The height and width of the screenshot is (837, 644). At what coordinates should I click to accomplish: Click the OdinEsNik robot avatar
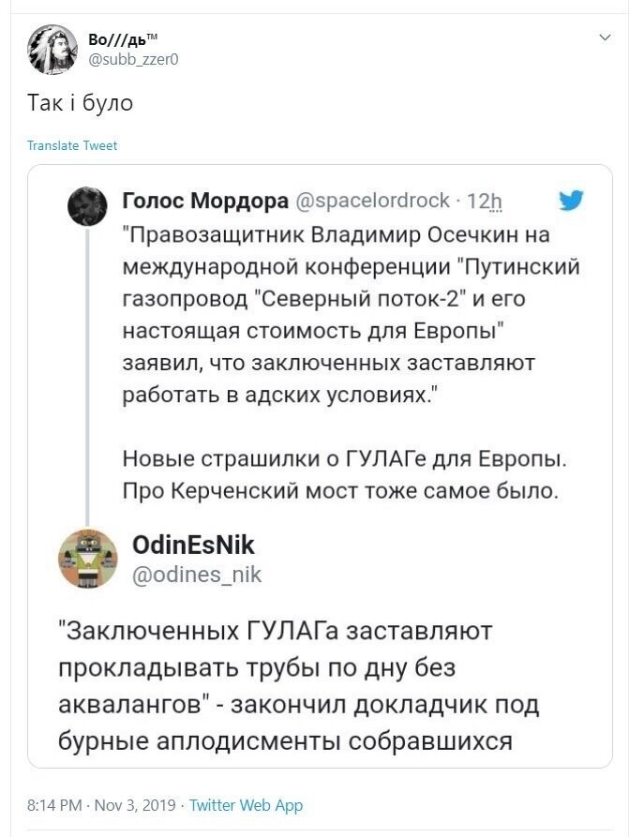(x=87, y=560)
